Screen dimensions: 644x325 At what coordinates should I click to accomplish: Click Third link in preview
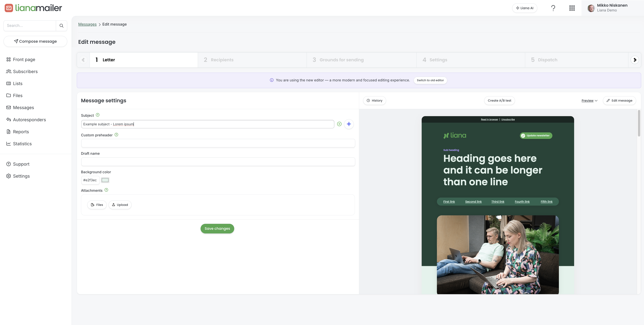[x=497, y=201]
